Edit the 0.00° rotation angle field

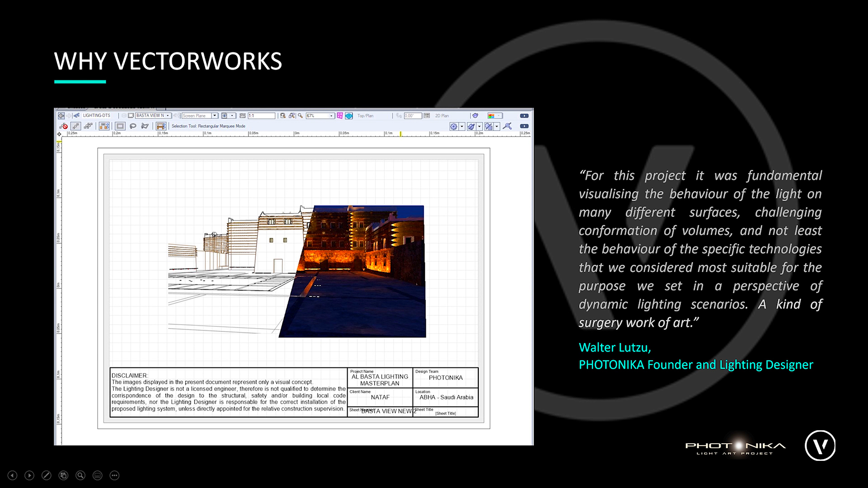[x=413, y=116]
